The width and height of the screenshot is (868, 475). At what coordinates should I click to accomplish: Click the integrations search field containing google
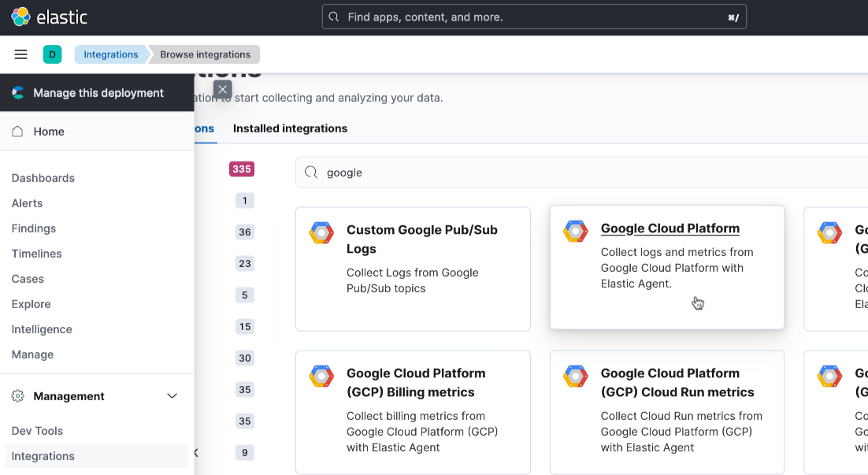(x=583, y=173)
